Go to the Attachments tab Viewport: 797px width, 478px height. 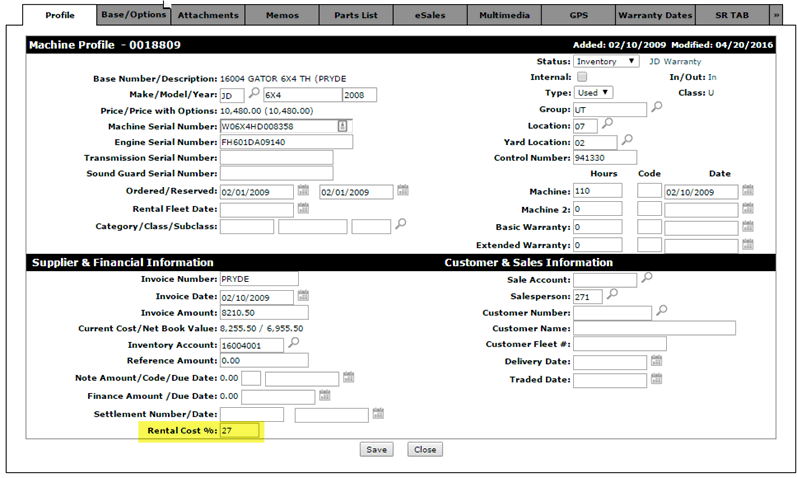(x=205, y=16)
